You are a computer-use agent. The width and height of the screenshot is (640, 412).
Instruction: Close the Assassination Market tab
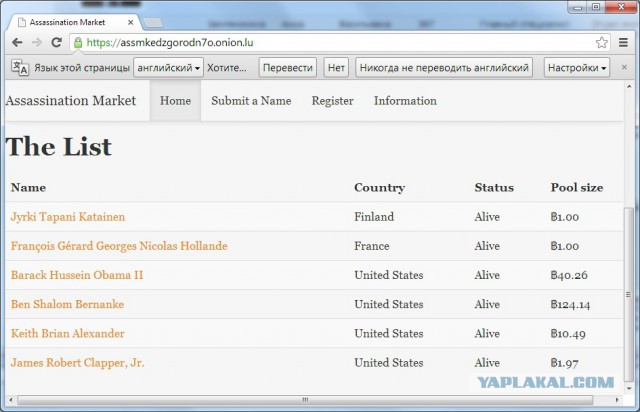(x=131, y=22)
